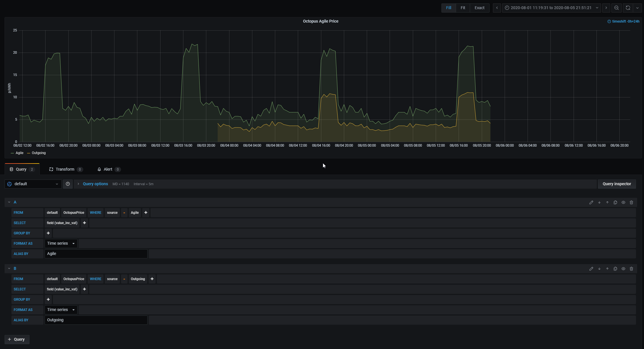Delete query A with trash icon
Viewport: 644px width, 349px height.
pyautogui.click(x=631, y=202)
